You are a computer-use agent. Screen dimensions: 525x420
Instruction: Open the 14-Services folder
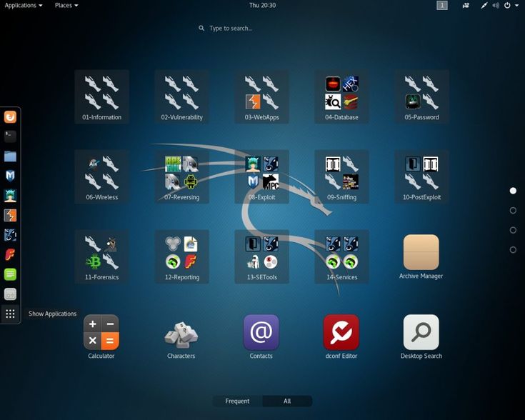point(341,257)
